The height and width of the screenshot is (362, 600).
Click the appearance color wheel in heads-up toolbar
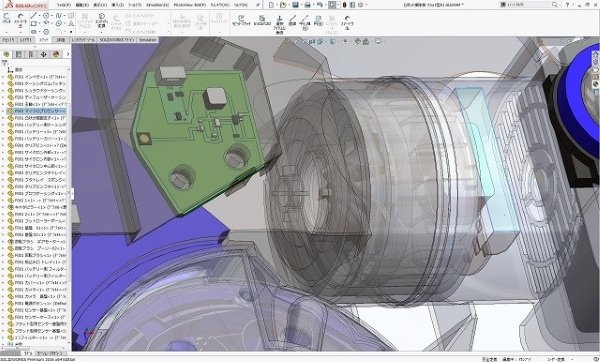[x=357, y=41]
